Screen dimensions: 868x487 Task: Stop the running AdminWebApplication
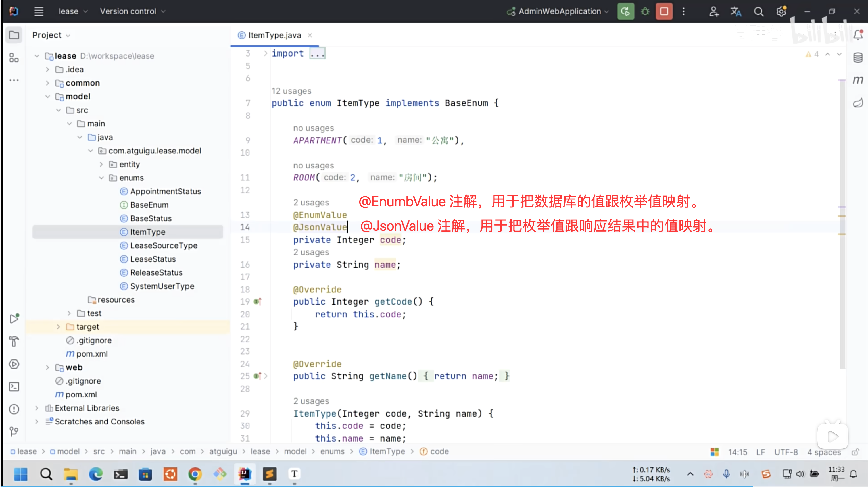tap(664, 11)
